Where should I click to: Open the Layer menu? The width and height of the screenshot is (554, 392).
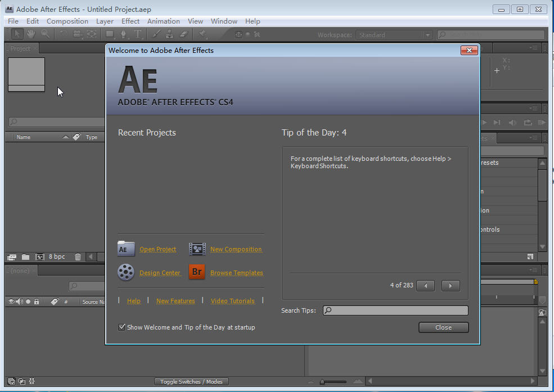coord(105,21)
